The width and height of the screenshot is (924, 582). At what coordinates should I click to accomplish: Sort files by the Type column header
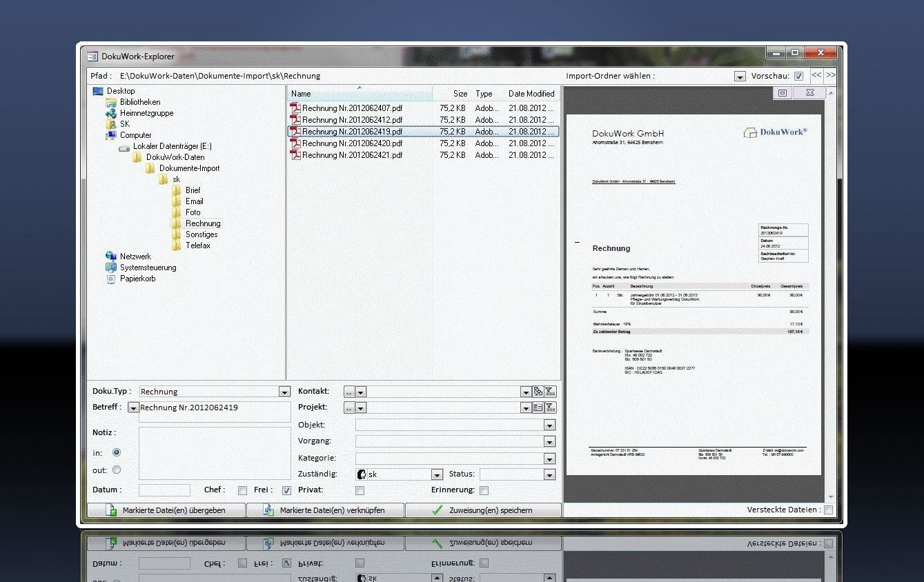488,93
